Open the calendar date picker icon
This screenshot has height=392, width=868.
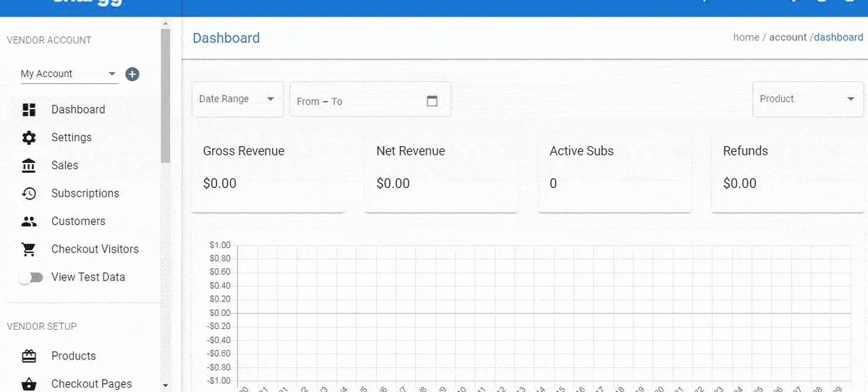click(432, 101)
